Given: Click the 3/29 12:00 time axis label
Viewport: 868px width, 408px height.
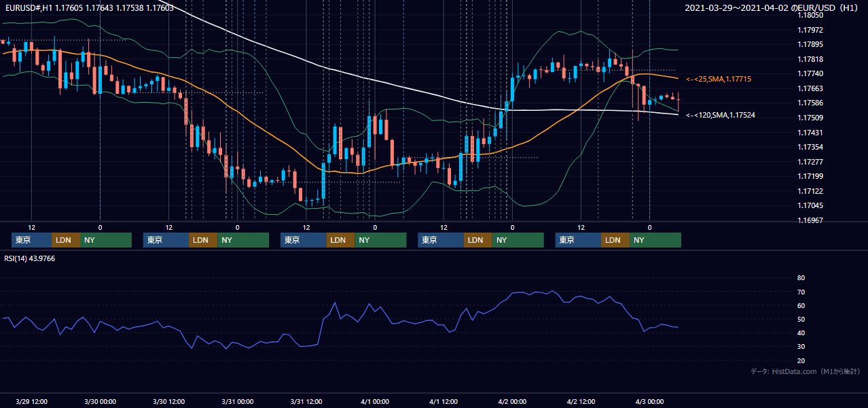Looking at the screenshot, I should click(31, 401).
